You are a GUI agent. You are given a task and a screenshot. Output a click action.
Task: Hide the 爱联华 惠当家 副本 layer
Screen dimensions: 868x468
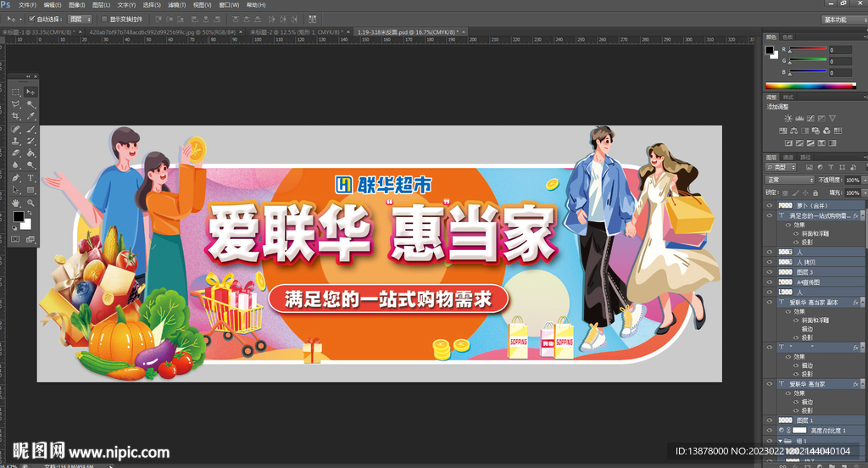[x=769, y=303]
